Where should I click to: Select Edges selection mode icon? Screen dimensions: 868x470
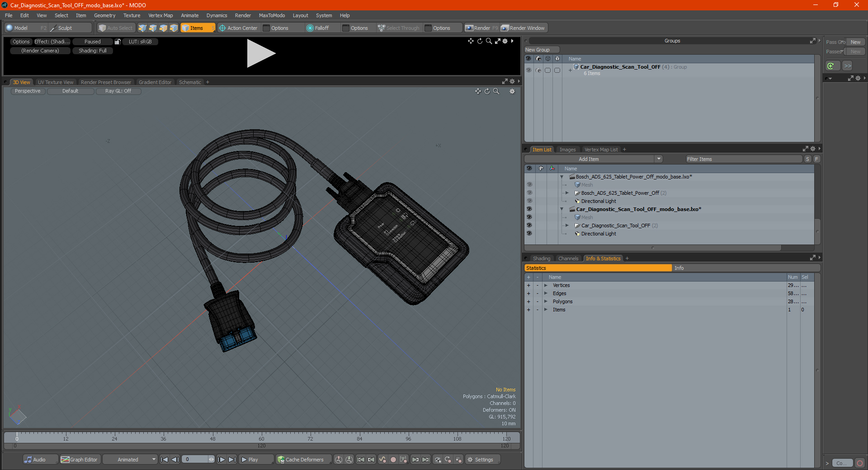click(x=153, y=28)
